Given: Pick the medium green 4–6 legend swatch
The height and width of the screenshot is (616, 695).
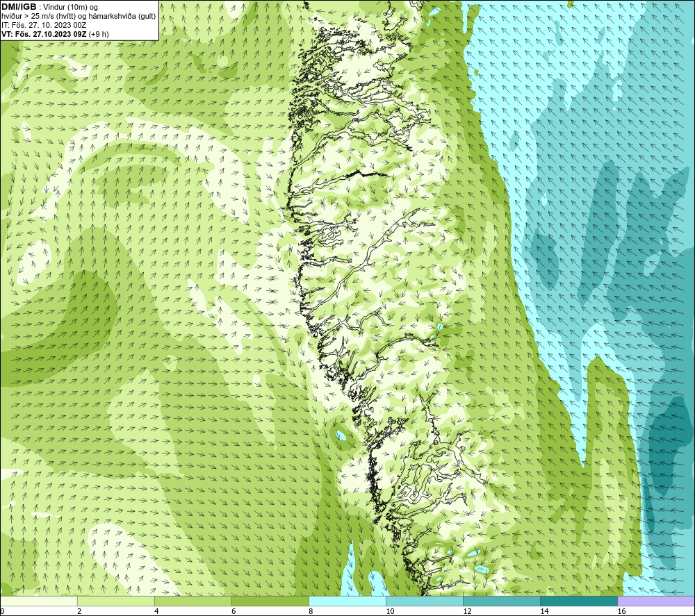Looking at the screenshot, I should 193,601.
